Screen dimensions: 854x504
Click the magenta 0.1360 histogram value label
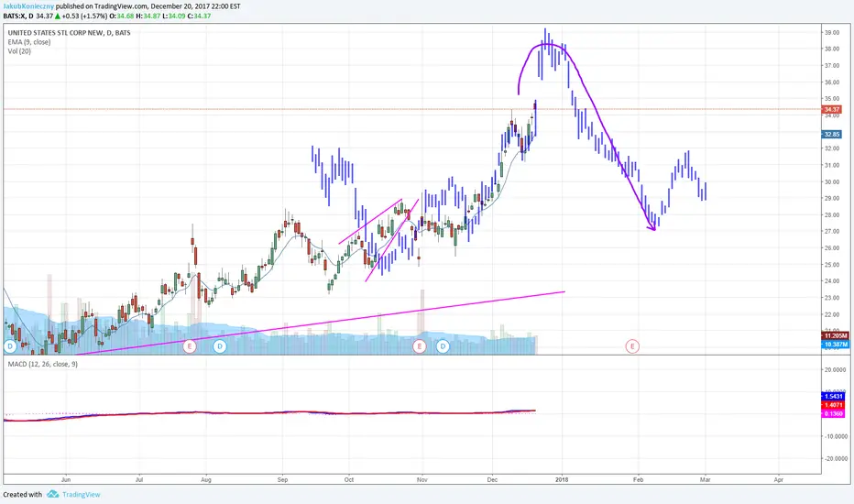[833, 413]
